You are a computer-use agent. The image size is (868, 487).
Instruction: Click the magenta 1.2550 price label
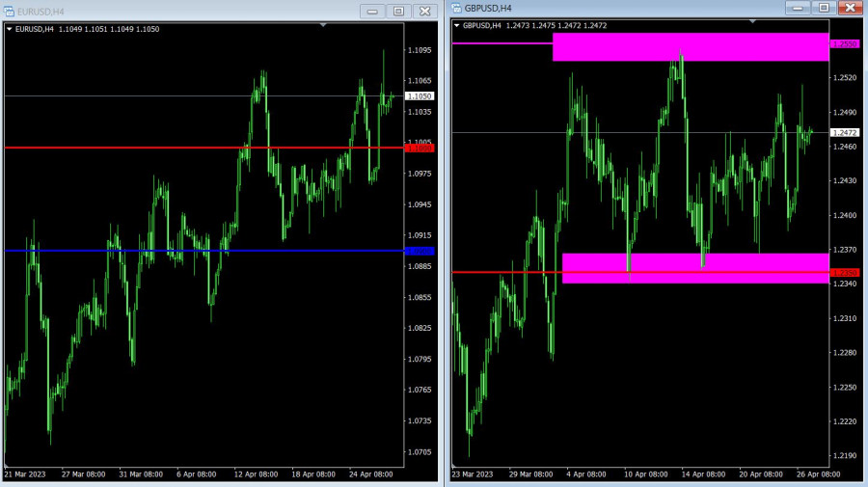(845, 43)
